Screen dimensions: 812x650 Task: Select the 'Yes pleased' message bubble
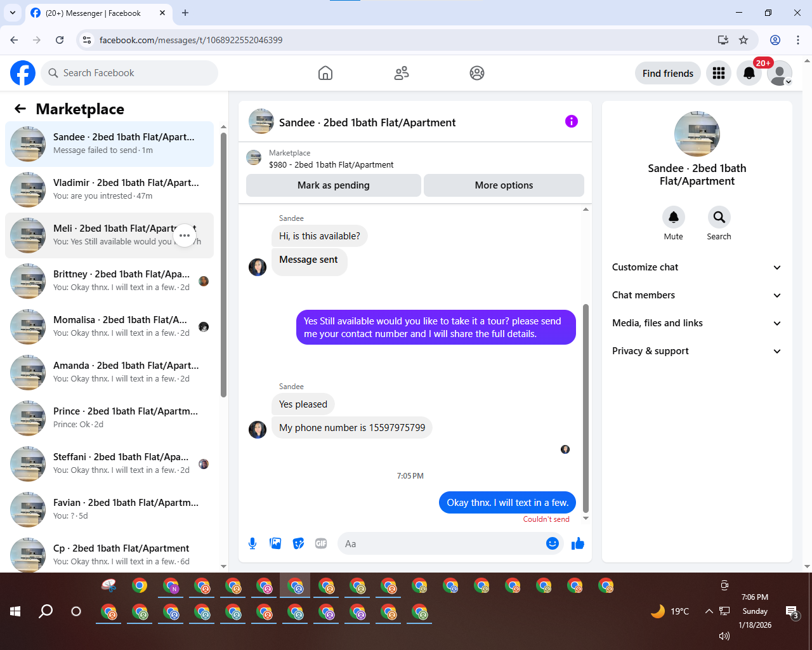[303, 404]
